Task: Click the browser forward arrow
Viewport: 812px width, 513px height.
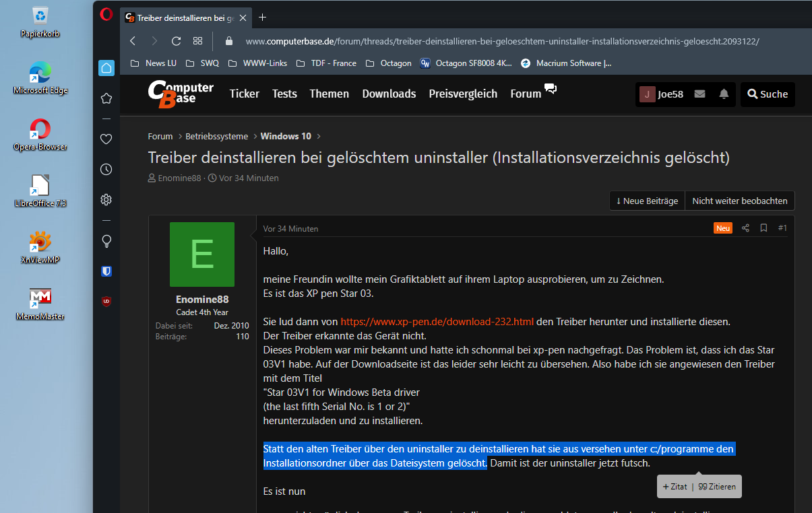Action: coord(154,41)
